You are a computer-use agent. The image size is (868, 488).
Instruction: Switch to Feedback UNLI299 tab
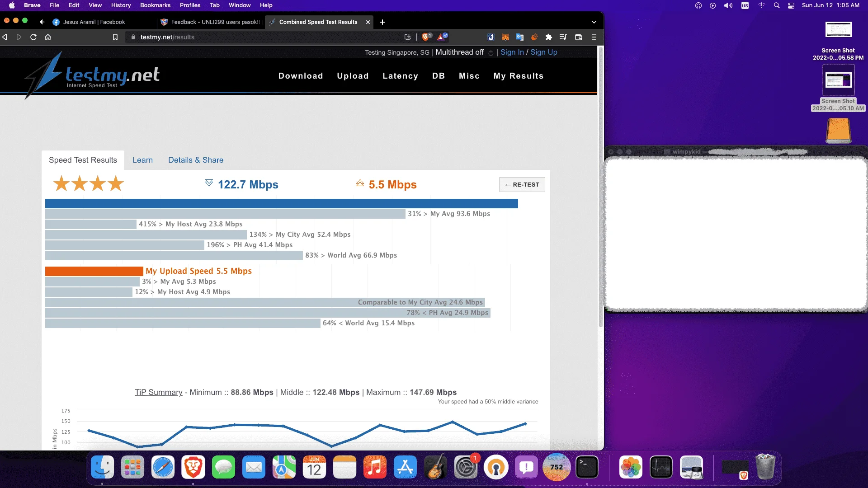211,22
